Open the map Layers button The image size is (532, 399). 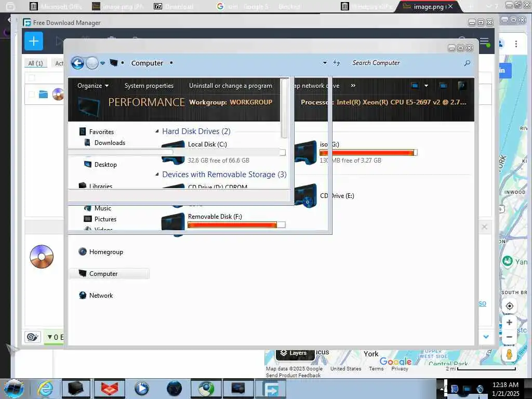pyautogui.click(x=294, y=353)
